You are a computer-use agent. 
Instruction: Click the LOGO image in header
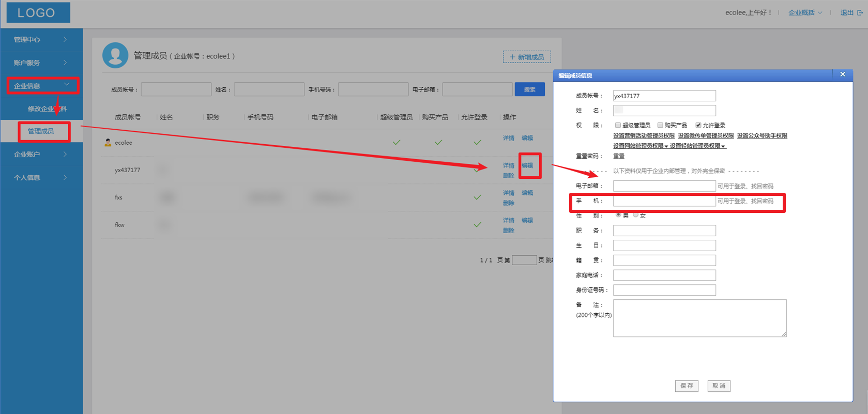tap(38, 13)
